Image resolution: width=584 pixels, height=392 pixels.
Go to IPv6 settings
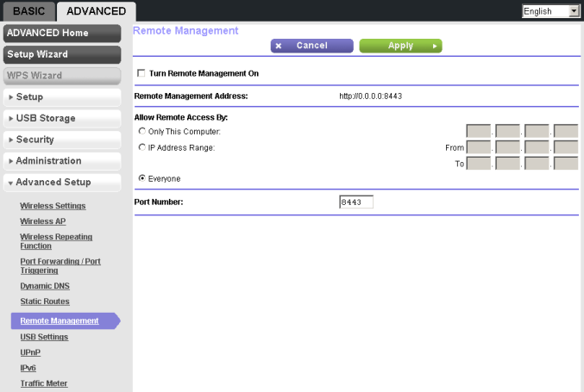(28, 368)
